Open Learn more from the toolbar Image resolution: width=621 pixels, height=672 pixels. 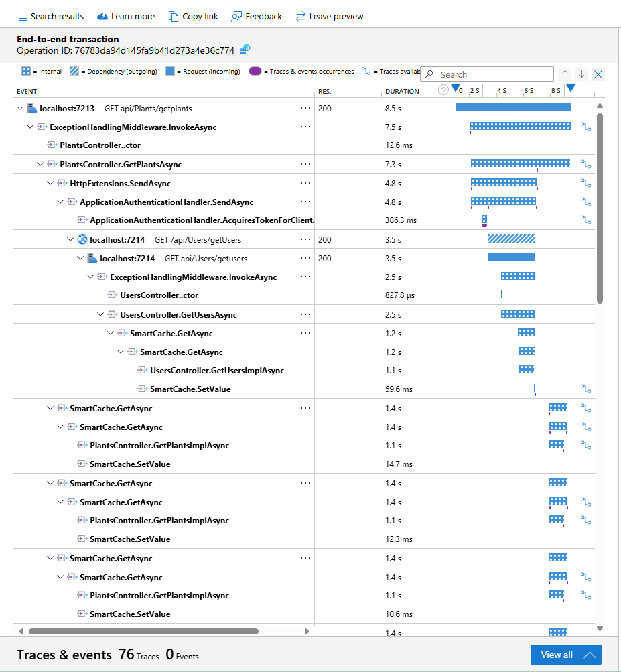[126, 17]
